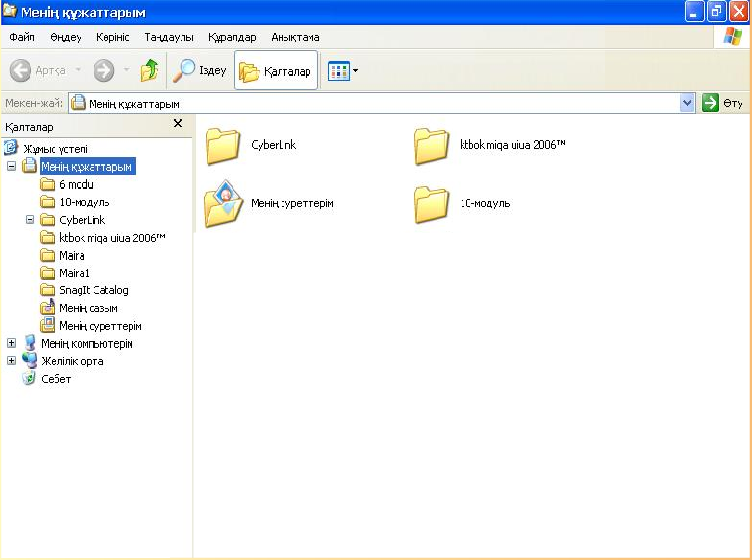752x560 pixels.
Task: Open the Анықтама menu
Action: 295,37
